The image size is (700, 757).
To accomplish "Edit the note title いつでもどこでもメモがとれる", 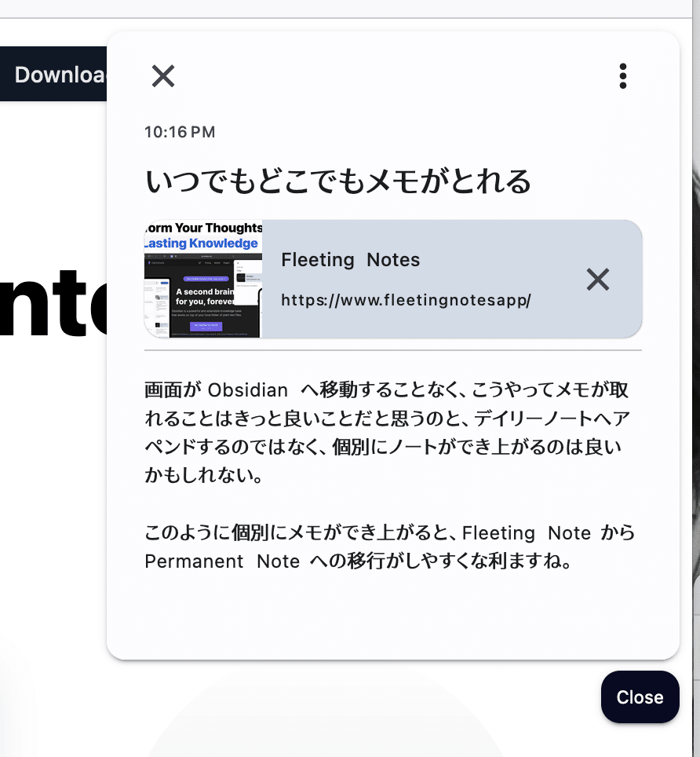I will click(x=337, y=181).
